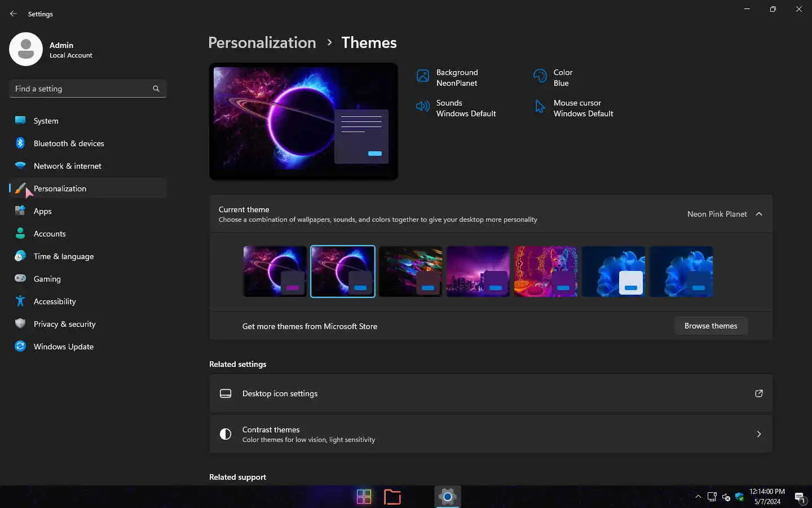Show hidden tray icons chevron
This screenshot has height=508, width=812.
click(698, 497)
